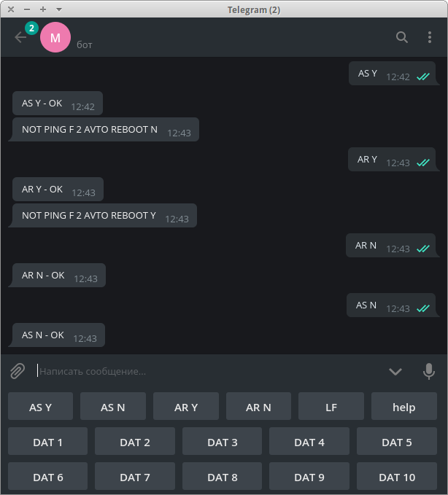Go back using the arrow icon
Image resolution: width=448 pixels, height=495 pixels.
[x=20, y=37]
